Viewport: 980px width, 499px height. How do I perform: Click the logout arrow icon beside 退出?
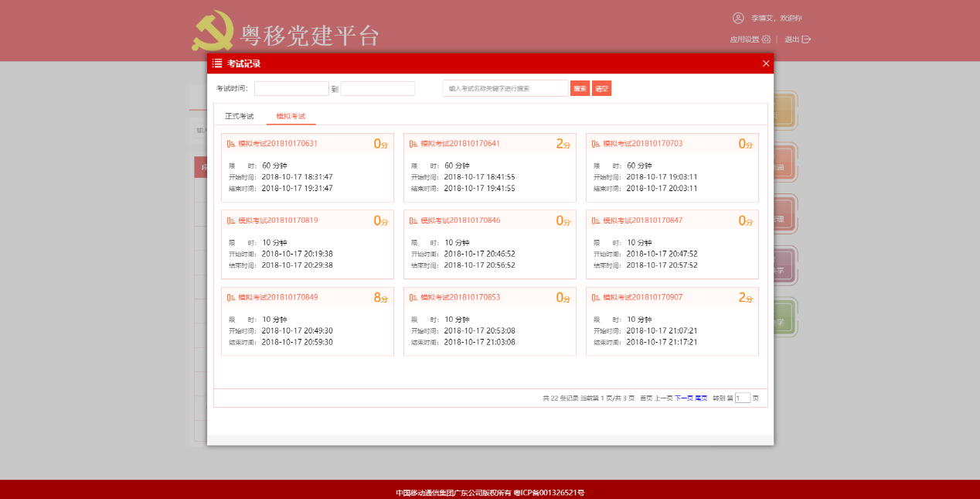[806, 39]
